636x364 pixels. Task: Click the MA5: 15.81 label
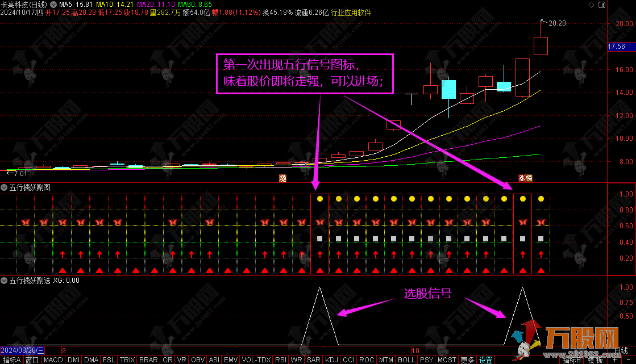click(76, 5)
